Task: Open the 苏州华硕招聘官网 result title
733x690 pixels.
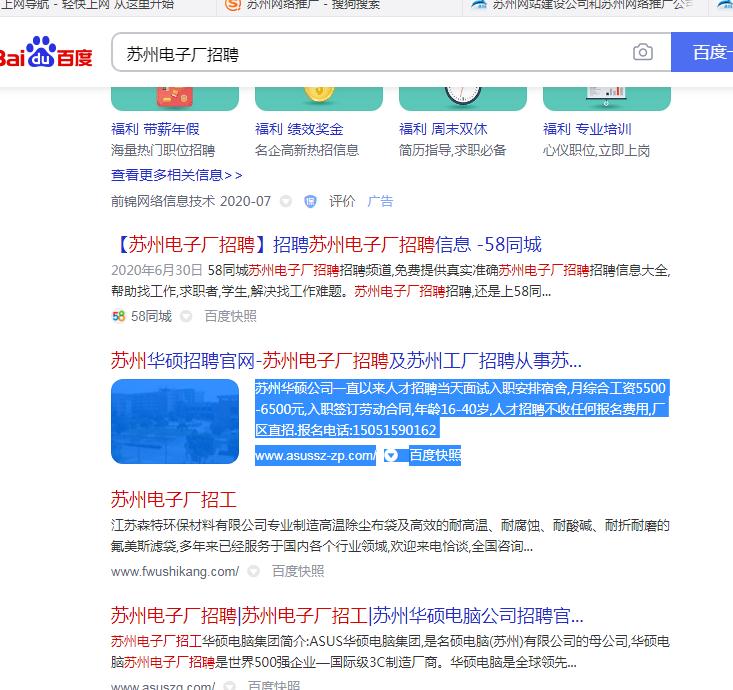Action: (346, 360)
